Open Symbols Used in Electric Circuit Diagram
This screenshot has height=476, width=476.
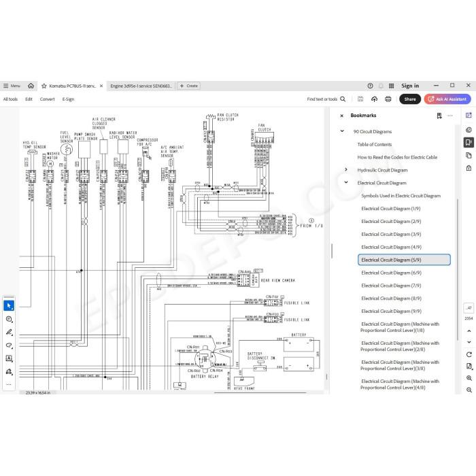[x=401, y=196]
